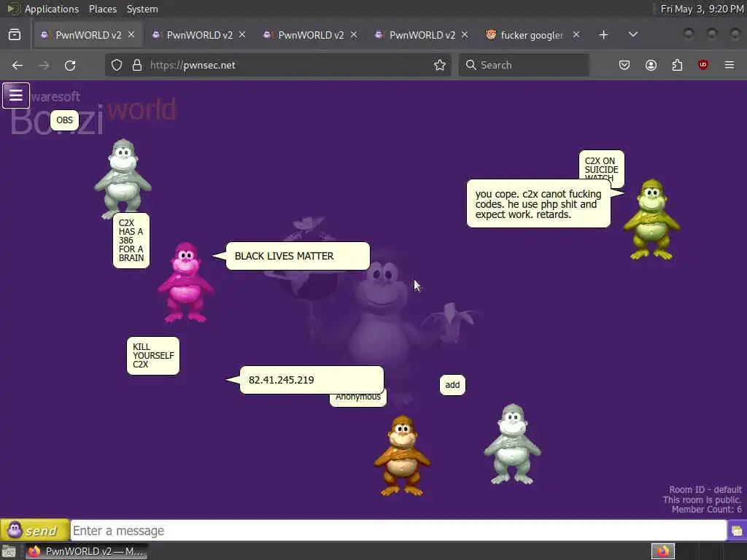Viewport: 747px width, 560px height.
Task: Click the BLACK LIVES MATTER speech bubble
Action: pyautogui.click(x=298, y=256)
